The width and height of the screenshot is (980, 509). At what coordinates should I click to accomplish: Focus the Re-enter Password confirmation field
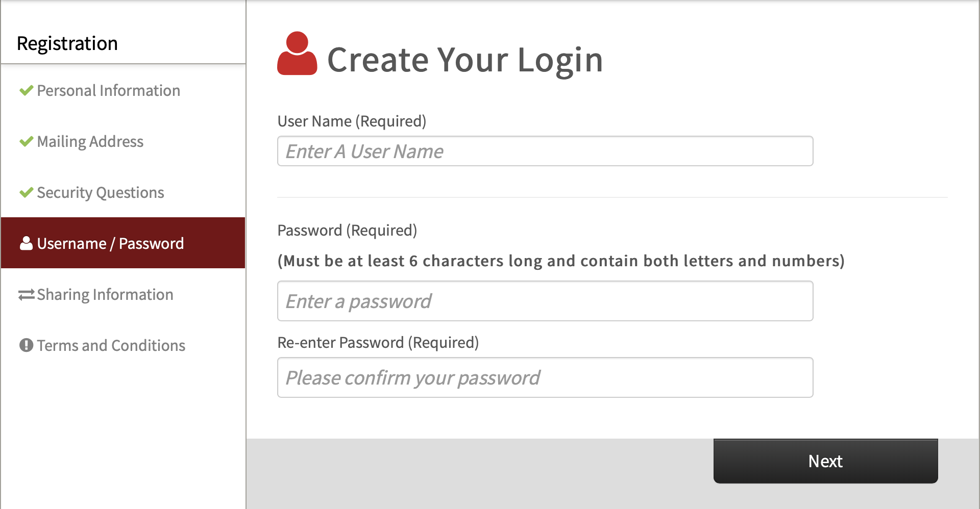click(x=545, y=377)
